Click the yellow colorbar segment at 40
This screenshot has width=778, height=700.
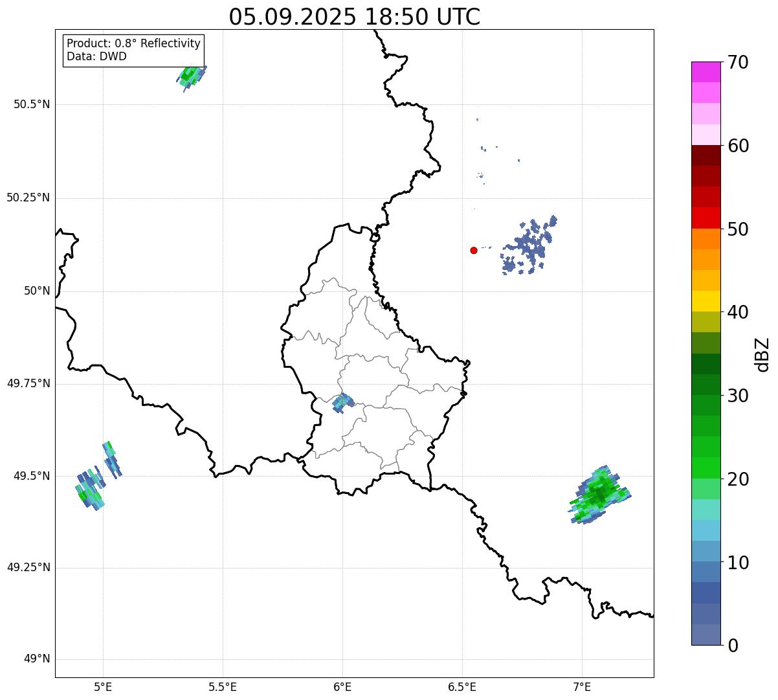click(x=706, y=301)
